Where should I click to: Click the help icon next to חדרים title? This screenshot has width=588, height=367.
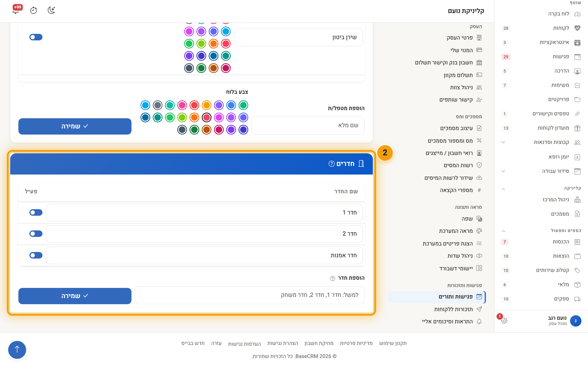331,164
